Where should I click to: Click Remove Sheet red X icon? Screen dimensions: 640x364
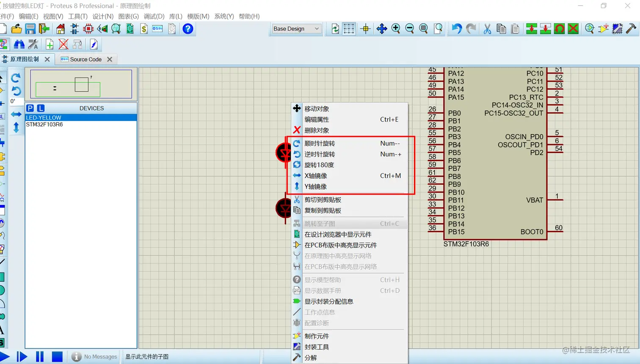click(63, 44)
